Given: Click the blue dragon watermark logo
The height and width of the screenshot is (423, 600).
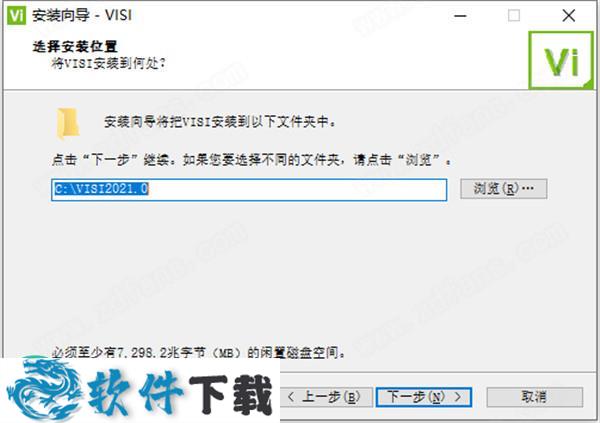Looking at the screenshot, I should coord(43,390).
